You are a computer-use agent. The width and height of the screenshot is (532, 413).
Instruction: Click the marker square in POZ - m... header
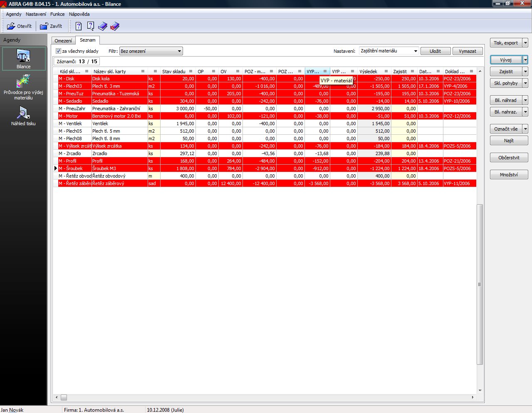272,72
